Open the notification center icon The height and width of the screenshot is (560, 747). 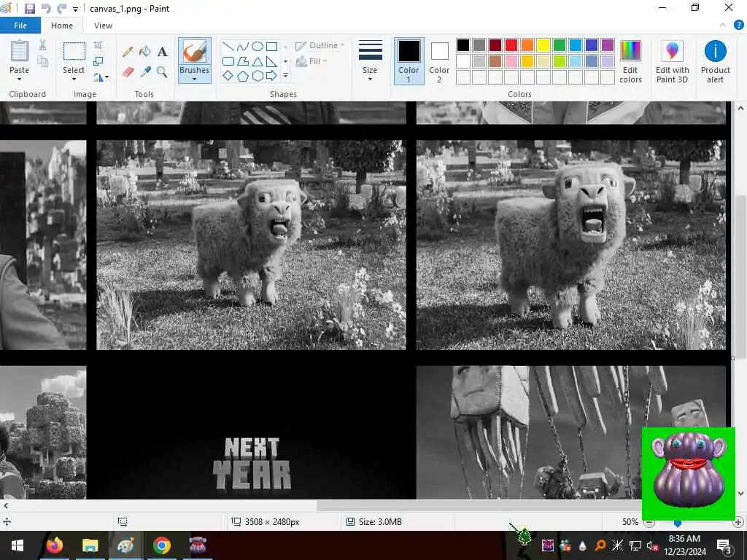(724, 545)
